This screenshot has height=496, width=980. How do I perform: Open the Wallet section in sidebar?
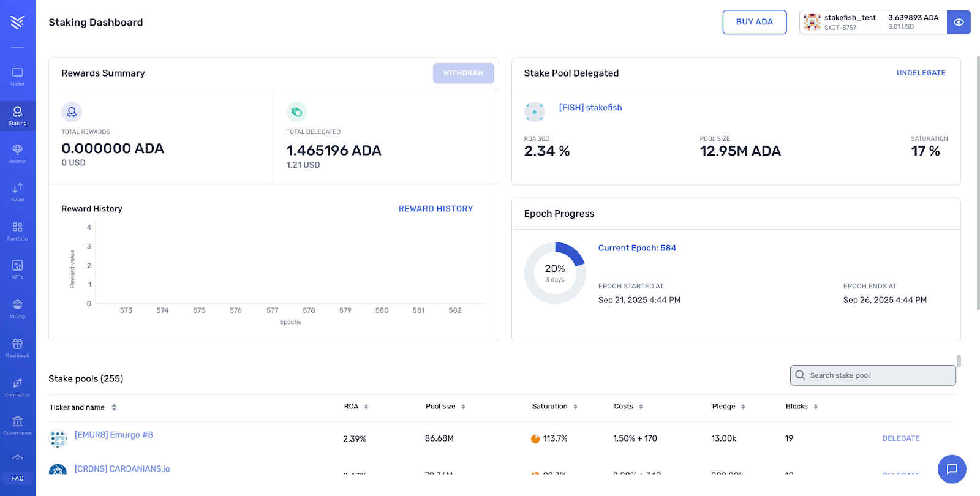coord(18,77)
